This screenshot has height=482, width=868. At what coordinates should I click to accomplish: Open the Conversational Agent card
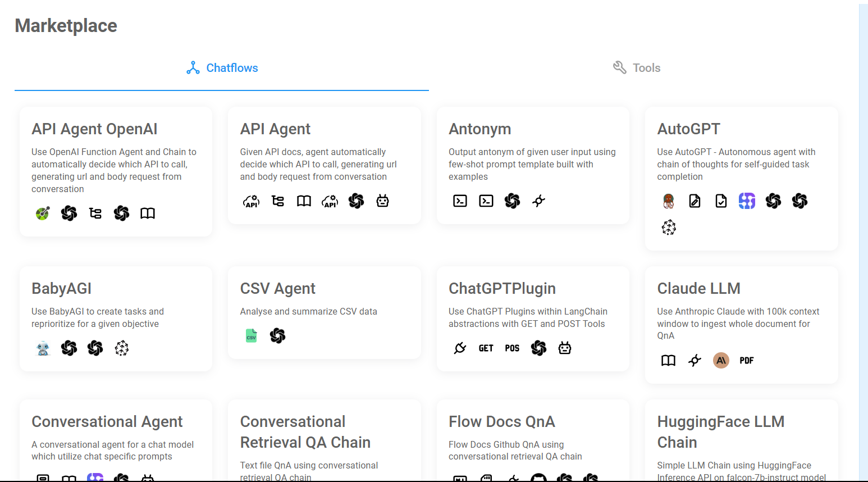tap(116, 440)
